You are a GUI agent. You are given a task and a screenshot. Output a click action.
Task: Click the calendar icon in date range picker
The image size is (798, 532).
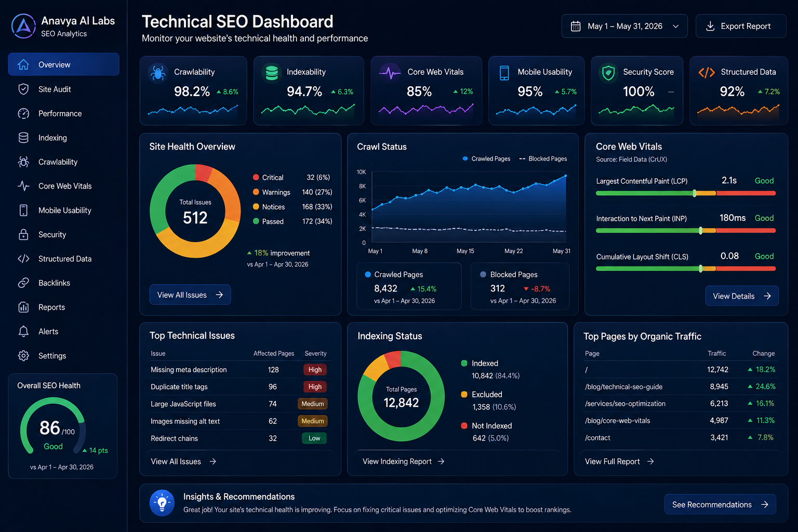tap(576, 26)
